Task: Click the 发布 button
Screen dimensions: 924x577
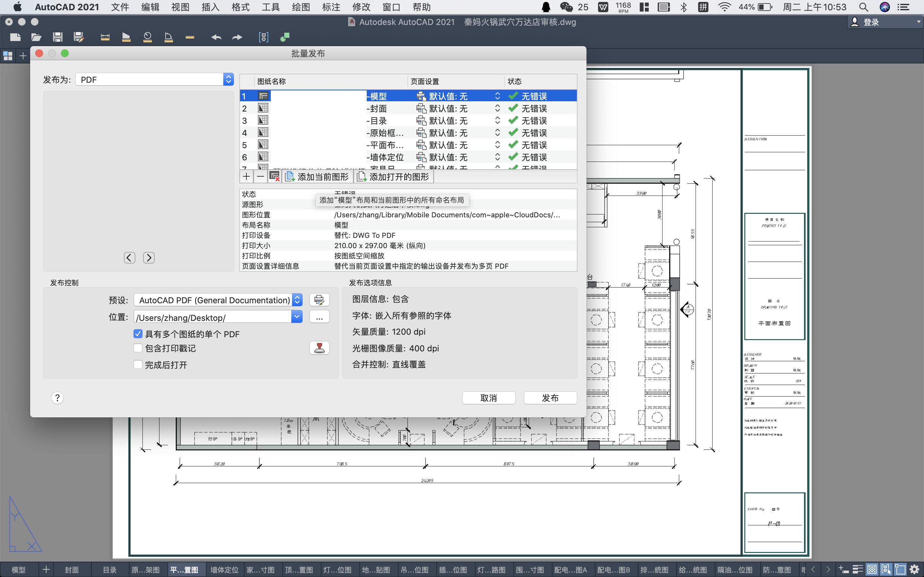Action: coord(550,398)
